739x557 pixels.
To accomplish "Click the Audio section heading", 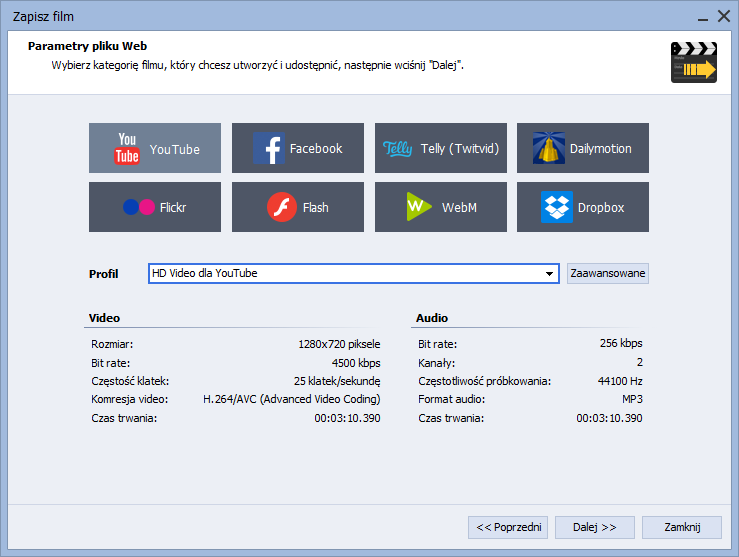I will coord(432,318).
